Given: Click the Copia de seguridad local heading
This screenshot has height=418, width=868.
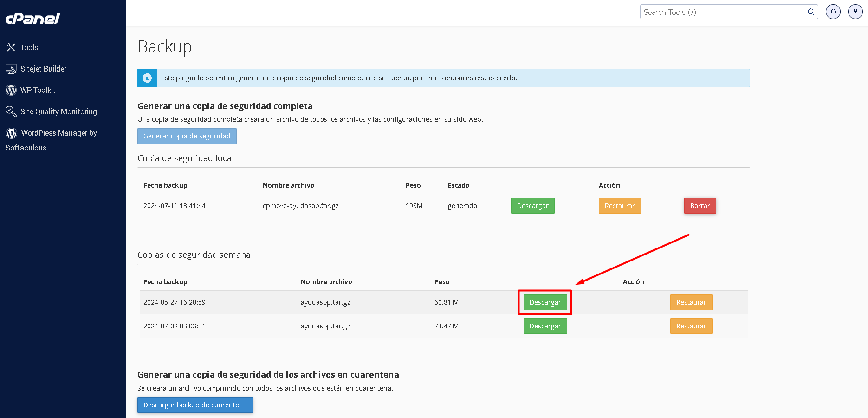Looking at the screenshot, I should click(186, 158).
